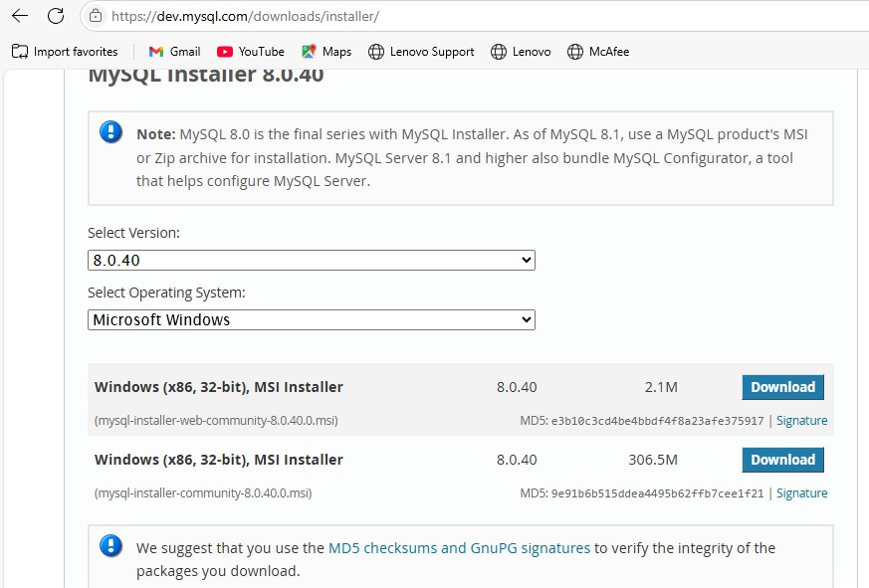Image resolution: width=869 pixels, height=588 pixels.
Task: Open the Gmail favorites shortcut
Action: point(174,52)
